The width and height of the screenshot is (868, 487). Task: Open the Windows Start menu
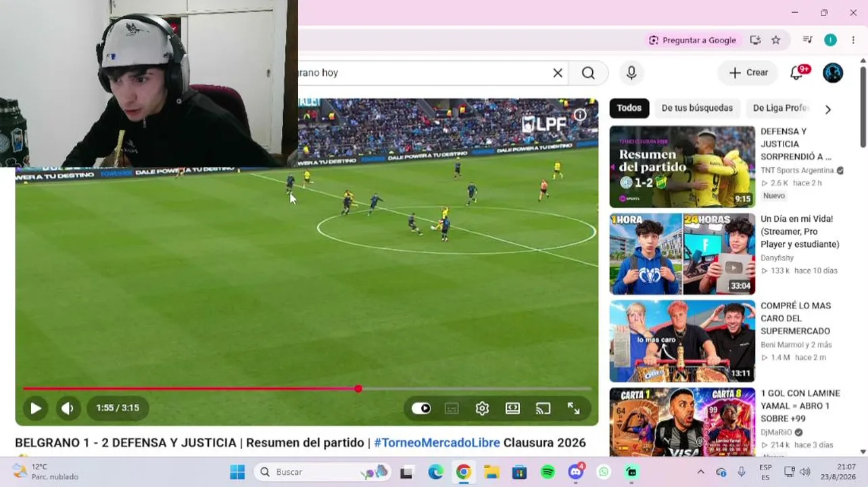[x=237, y=472]
